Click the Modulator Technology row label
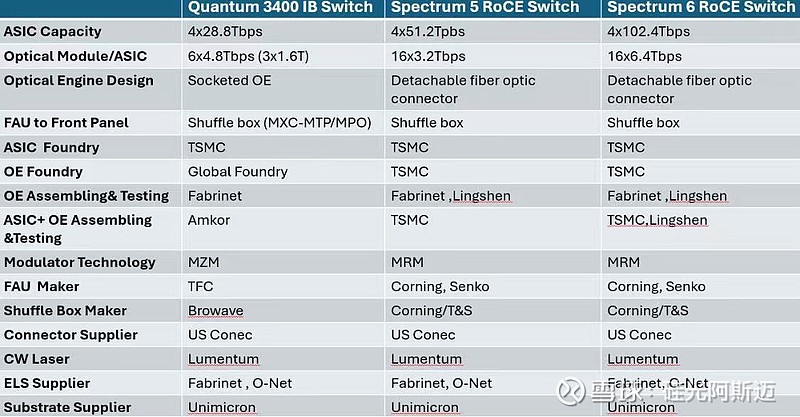Viewport: 800px width, 417px height. pyautogui.click(x=80, y=262)
